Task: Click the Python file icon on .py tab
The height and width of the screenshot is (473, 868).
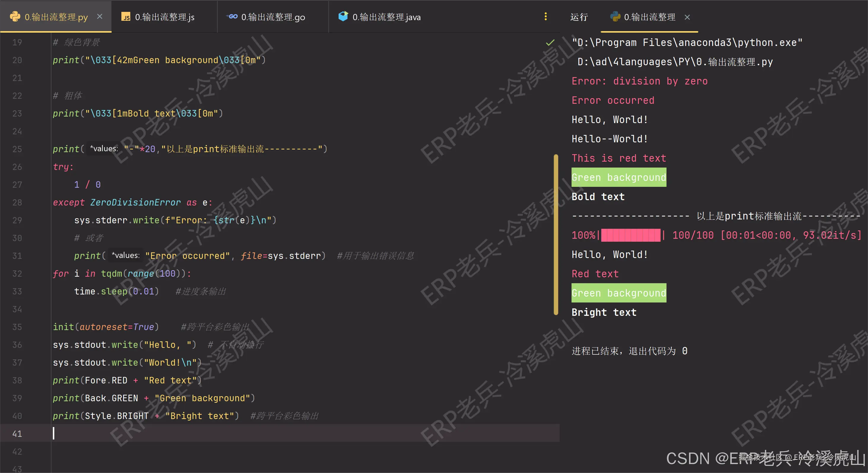Action: click(x=15, y=17)
